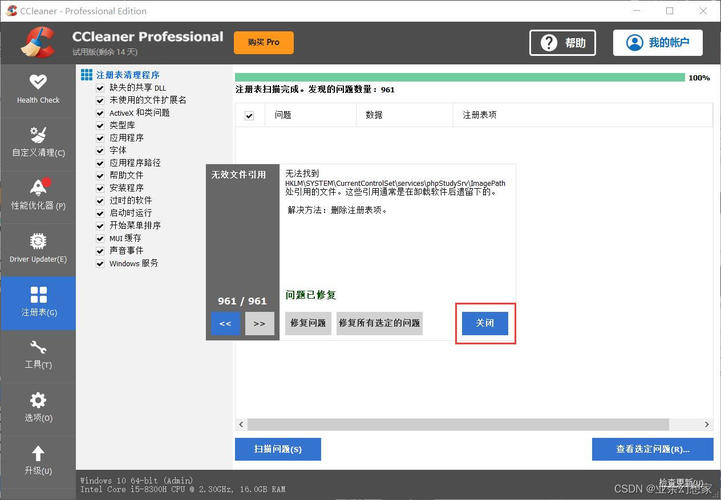This screenshot has height=500, width=721.
Task: Click the help question mark icon
Action: click(549, 43)
